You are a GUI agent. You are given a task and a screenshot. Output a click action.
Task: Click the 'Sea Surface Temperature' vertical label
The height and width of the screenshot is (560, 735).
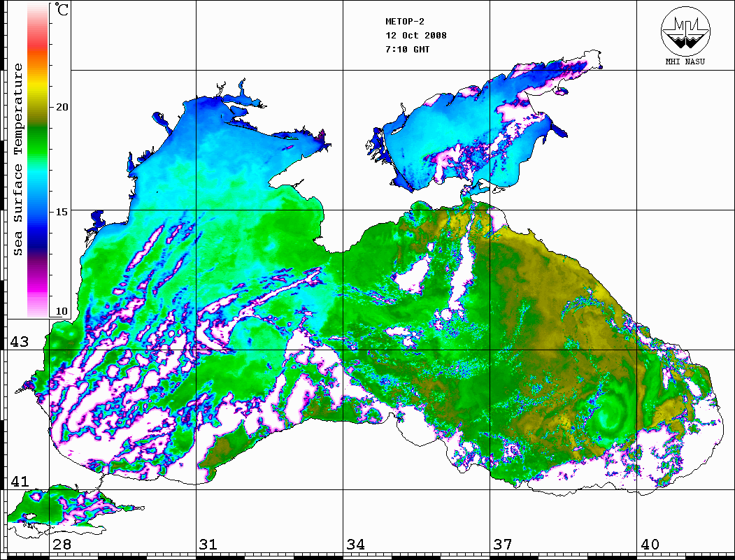[17, 159]
